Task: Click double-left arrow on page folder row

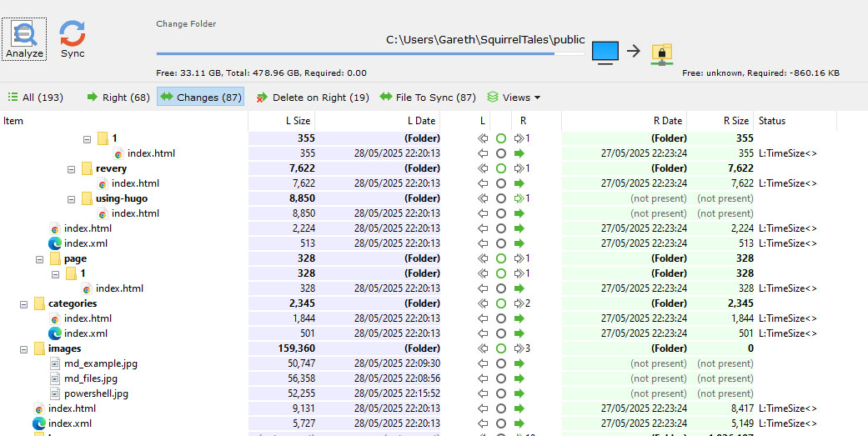Action: coord(483,258)
